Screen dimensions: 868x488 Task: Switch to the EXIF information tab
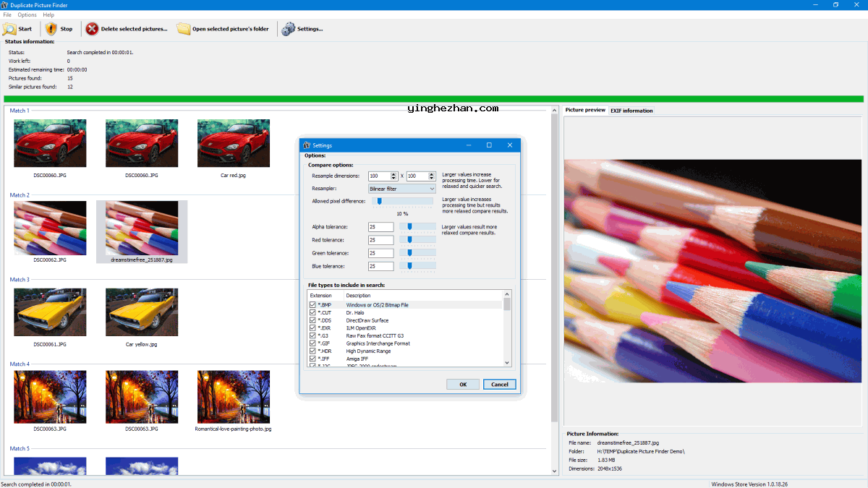[631, 111]
